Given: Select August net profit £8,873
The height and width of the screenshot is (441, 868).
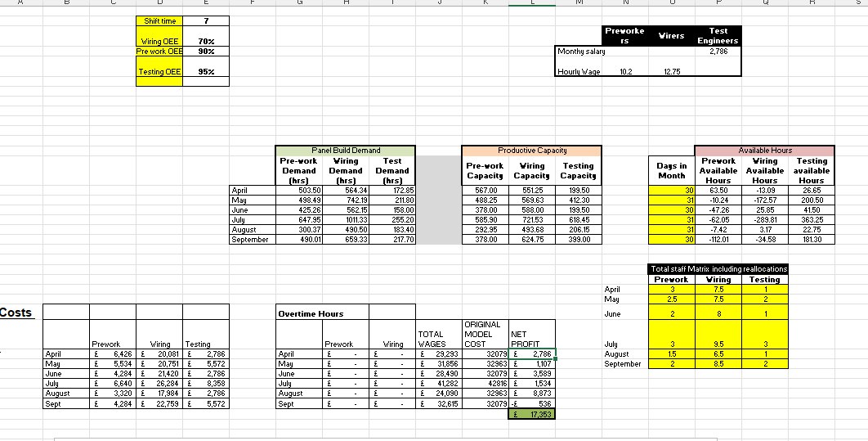Looking at the screenshot, I should click(x=531, y=394).
